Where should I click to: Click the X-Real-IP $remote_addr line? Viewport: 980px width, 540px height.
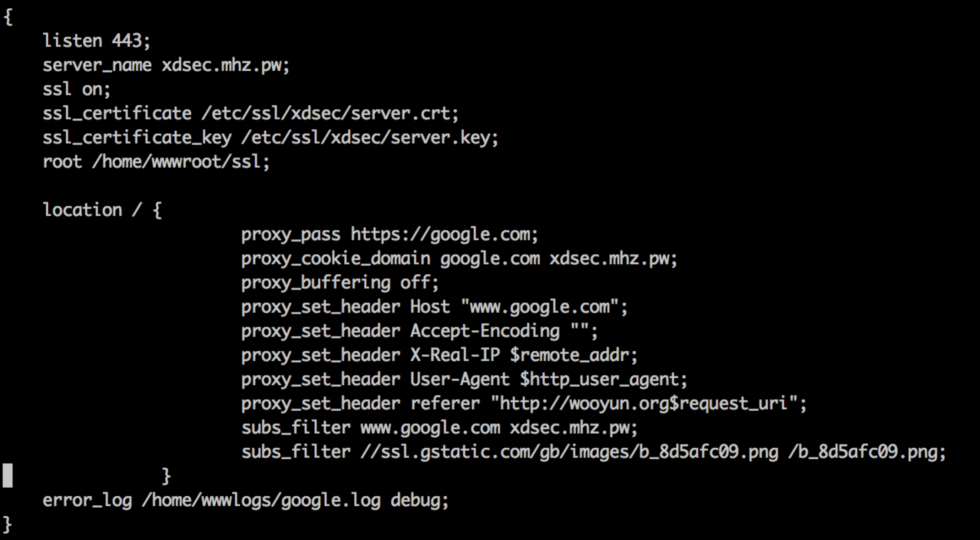(x=440, y=355)
